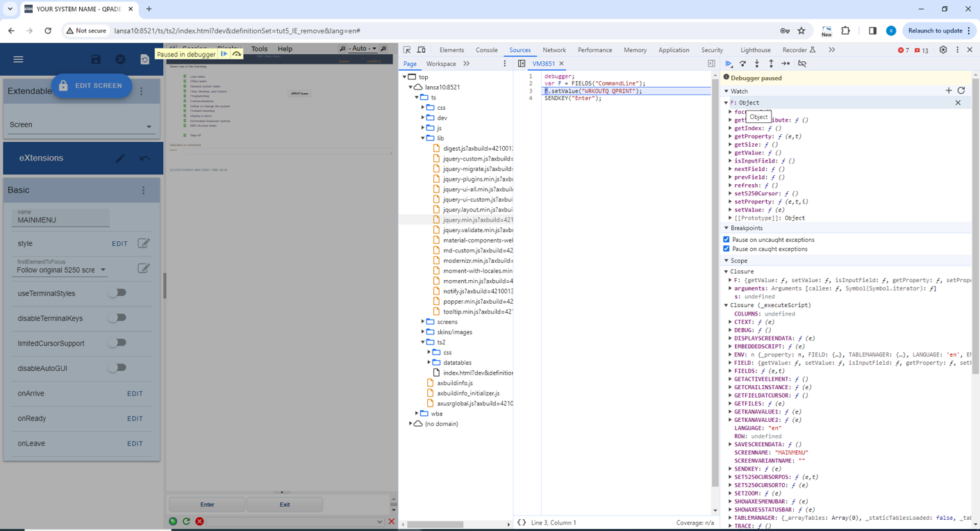The width and height of the screenshot is (980, 531).
Task: Resume script execution in DevTools debugger toolbar
Action: pyautogui.click(x=729, y=64)
